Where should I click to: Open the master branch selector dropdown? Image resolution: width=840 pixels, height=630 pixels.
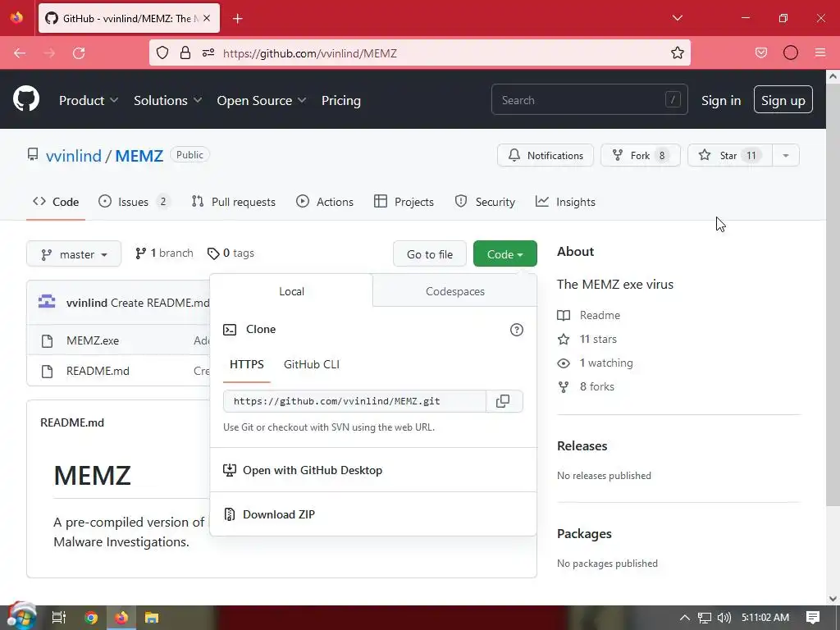pyautogui.click(x=74, y=254)
